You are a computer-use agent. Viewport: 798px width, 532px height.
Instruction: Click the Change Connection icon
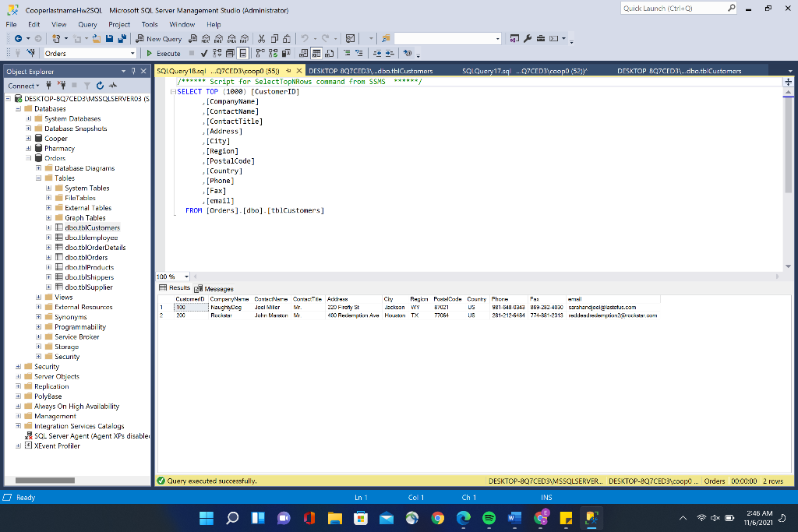coord(31,54)
